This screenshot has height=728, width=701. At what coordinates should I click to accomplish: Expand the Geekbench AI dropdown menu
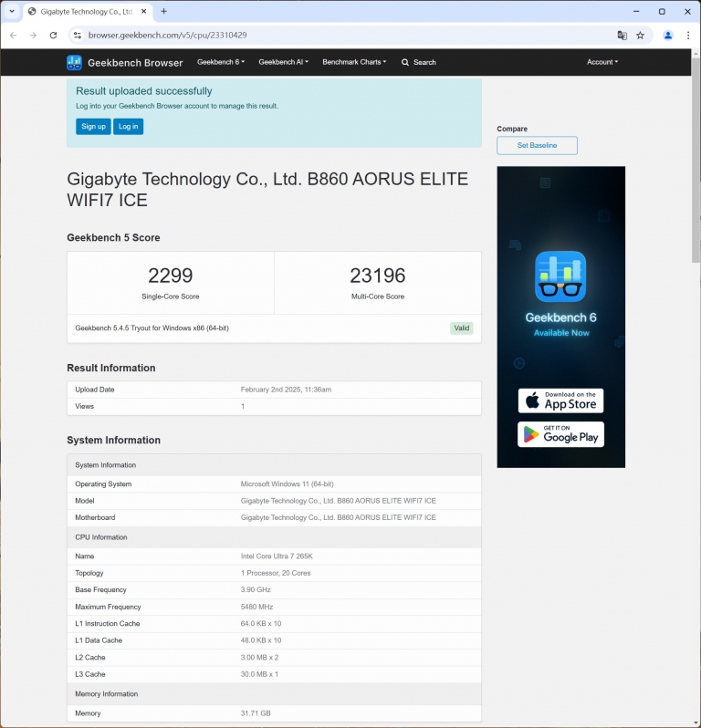tap(283, 62)
